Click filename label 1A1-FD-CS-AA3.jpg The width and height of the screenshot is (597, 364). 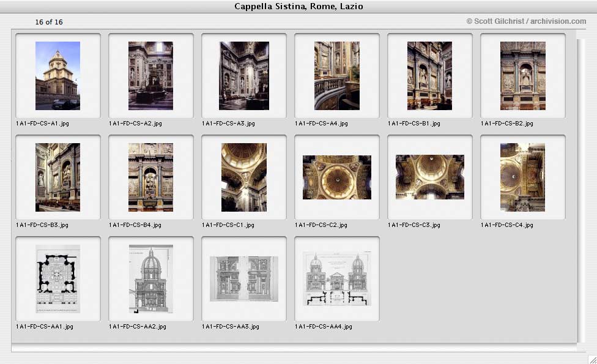pos(231,327)
